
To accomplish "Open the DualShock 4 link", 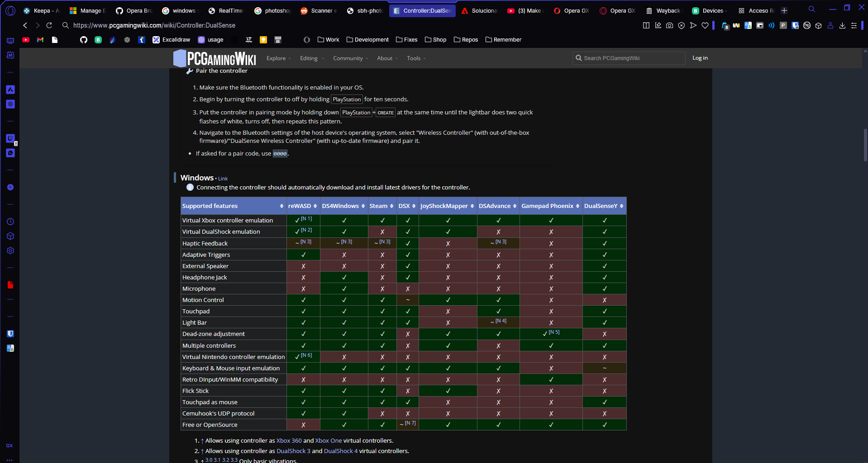I will click(x=341, y=451).
